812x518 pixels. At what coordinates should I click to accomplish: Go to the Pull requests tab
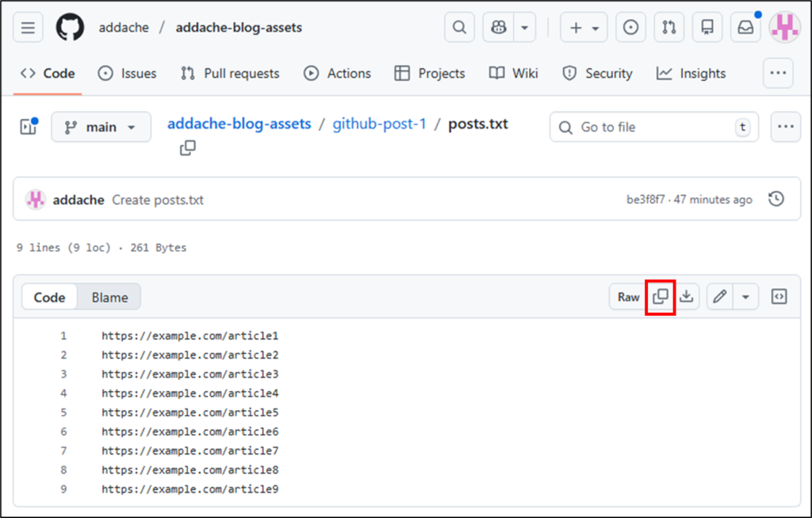(230, 73)
